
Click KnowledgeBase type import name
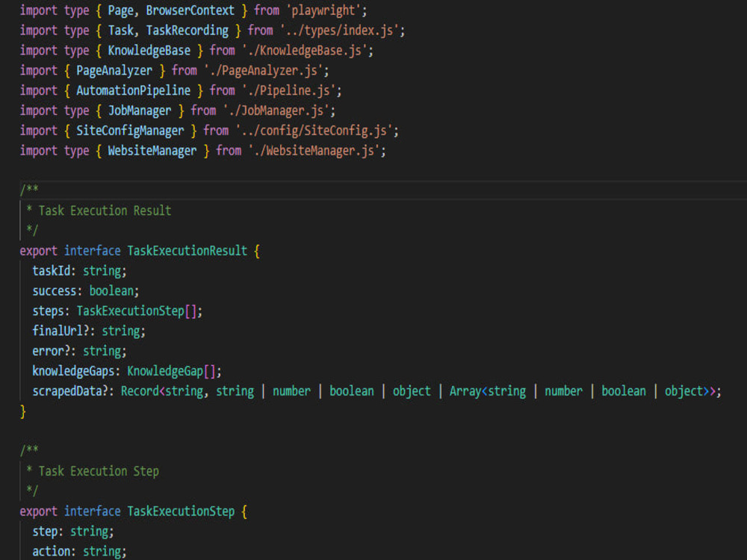tap(149, 51)
